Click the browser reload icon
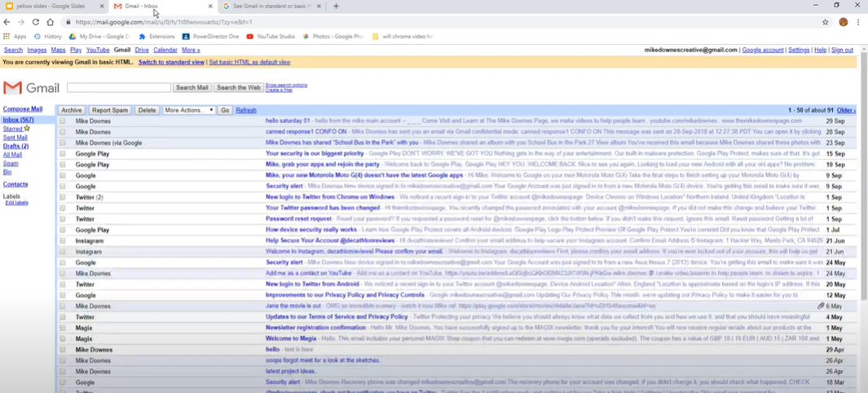The image size is (868, 393). click(x=36, y=22)
